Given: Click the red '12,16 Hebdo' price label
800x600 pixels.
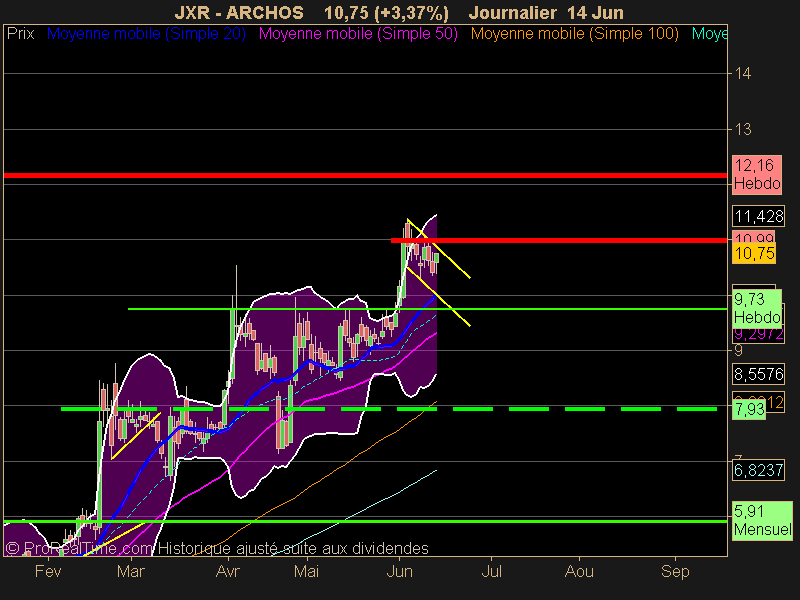Looking at the screenshot, I should pyautogui.click(x=757, y=174).
